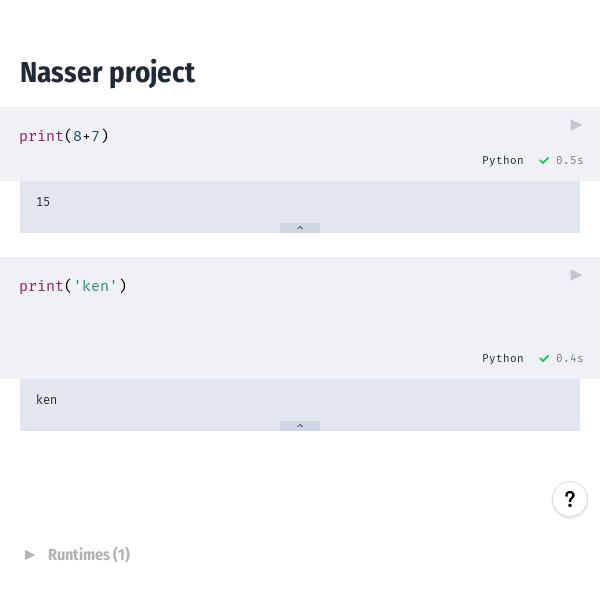The image size is (600, 600).
Task: Place cursor on the 'ken' string literal
Action: coord(96,286)
